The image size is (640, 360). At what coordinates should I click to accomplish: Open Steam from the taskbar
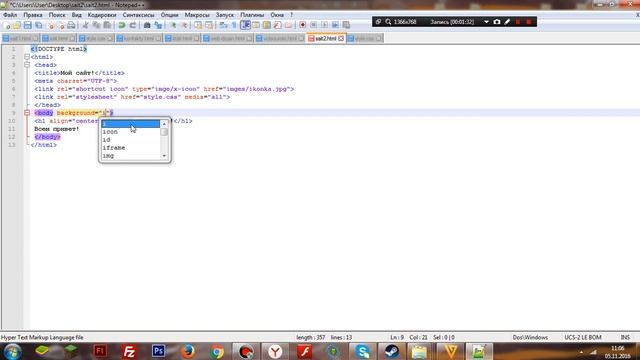coord(392,351)
